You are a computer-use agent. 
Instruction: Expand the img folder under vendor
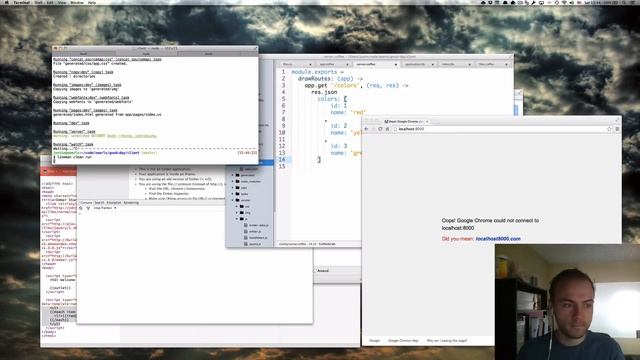[x=237, y=213]
